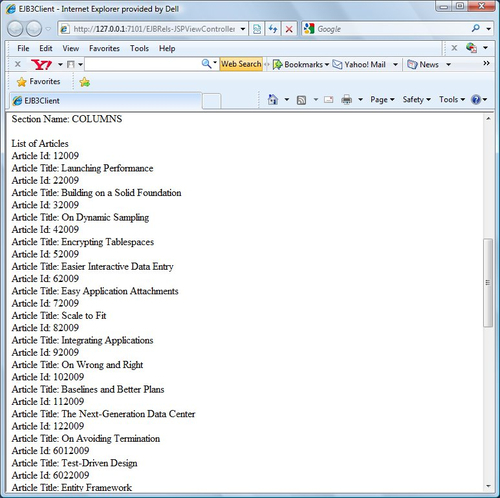This screenshot has height=498, width=500.
Task: Close the toolbar with the X beside the Help menu
Action: 454,48
